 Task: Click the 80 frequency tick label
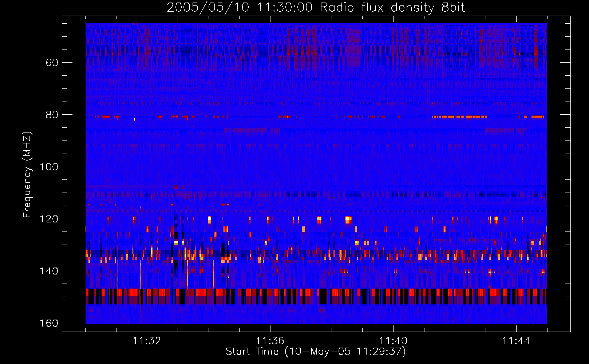(52, 115)
